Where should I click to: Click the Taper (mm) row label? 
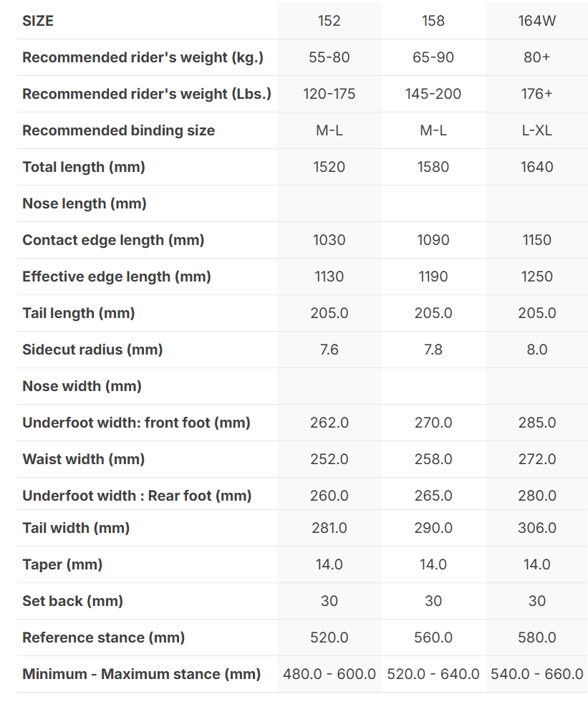(62, 564)
